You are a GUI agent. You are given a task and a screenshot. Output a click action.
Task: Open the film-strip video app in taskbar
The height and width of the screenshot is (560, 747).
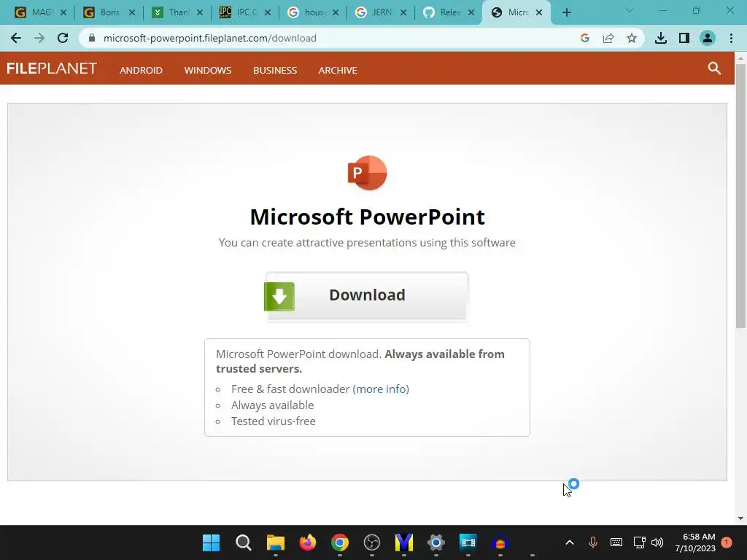click(x=468, y=542)
